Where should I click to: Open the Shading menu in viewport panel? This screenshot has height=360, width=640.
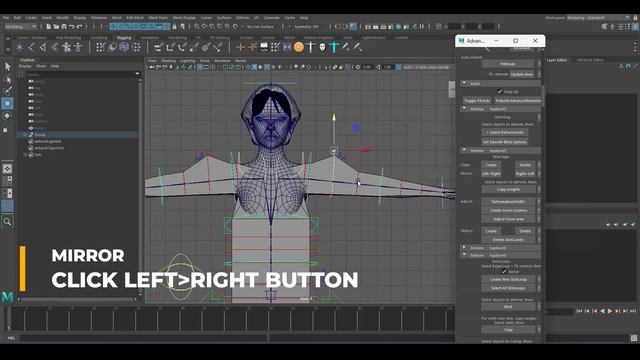(168, 61)
